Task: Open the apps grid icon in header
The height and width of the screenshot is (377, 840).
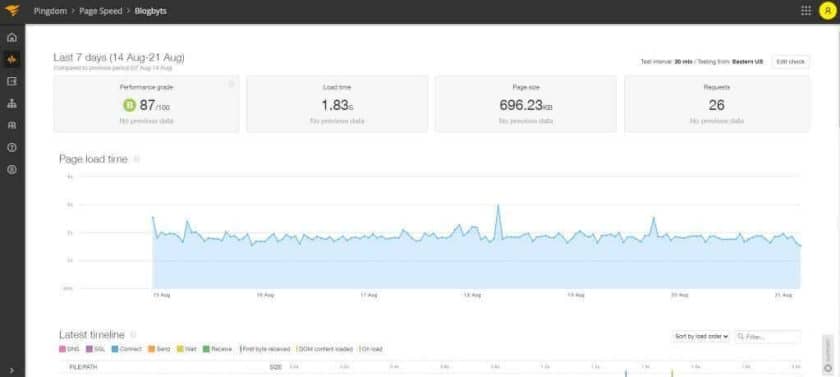Action: point(806,11)
